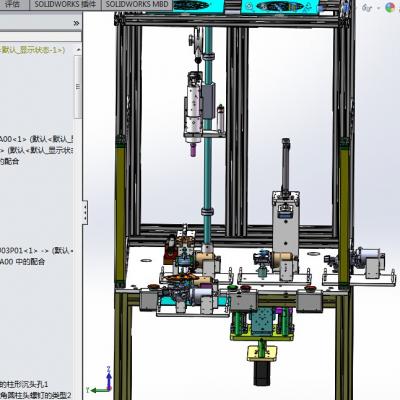Expand hidden panel tabs with » chevron

[76, 23]
